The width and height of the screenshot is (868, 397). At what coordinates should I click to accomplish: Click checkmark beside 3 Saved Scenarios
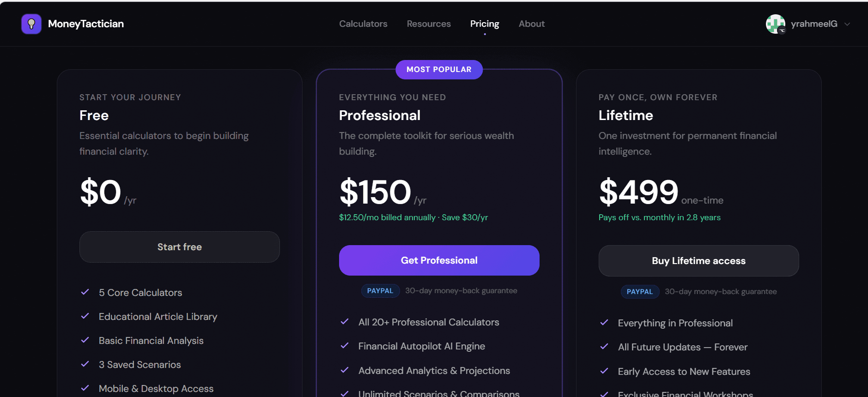[85, 364]
